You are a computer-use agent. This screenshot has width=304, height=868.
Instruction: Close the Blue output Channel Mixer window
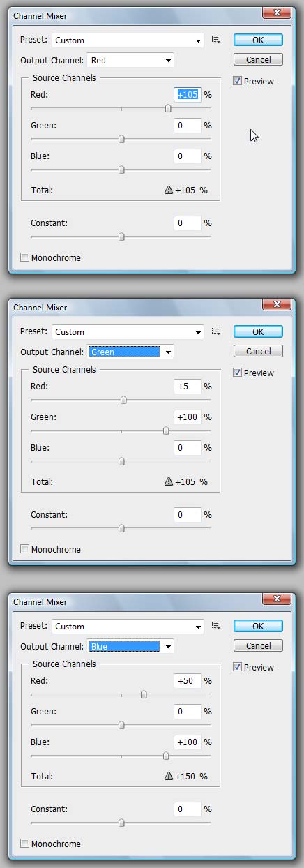click(x=277, y=599)
